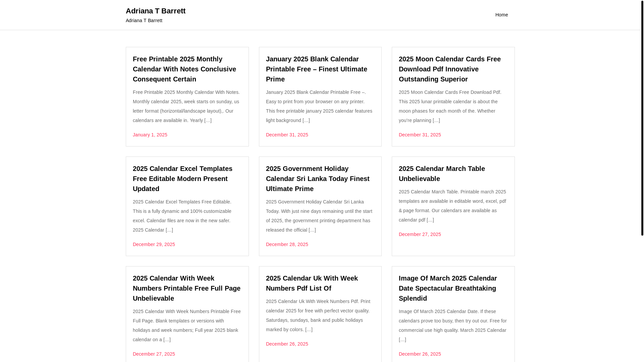Click the page vertical scrollbar thumb

click(x=642, y=118)
